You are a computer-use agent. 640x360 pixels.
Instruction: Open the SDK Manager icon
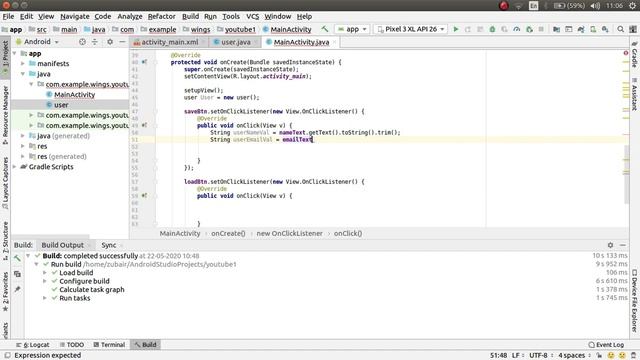(605, 29)
